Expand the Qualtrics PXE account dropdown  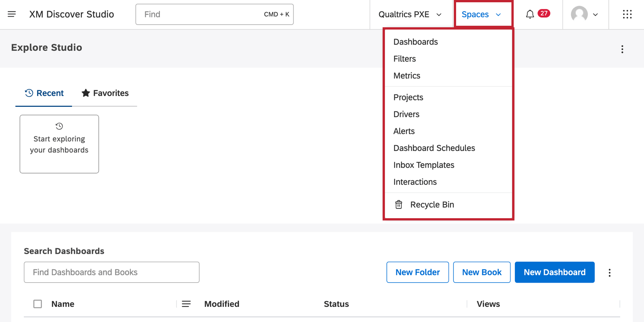coord(411,14)
